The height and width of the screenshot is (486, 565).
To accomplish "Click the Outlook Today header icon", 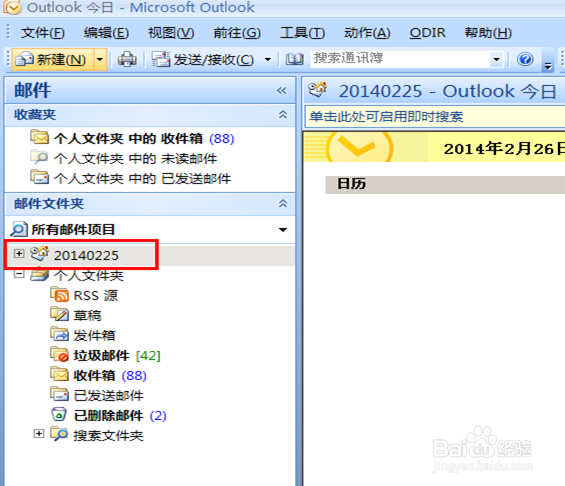I will click(x=318, y=89).
